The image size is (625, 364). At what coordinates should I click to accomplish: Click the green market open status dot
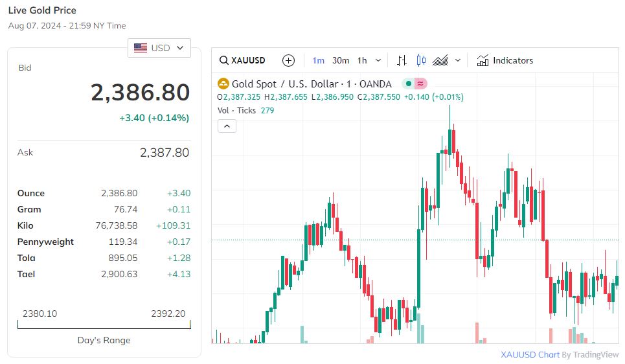tap(409, 84)
